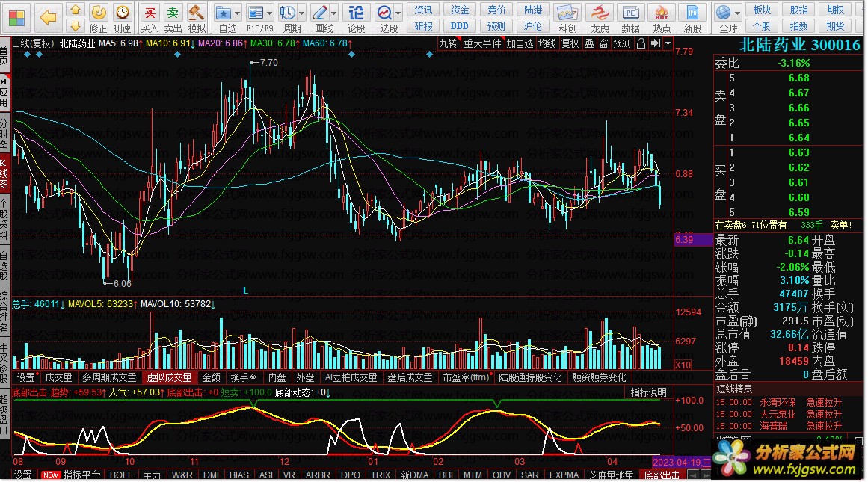Switch to the 金额 tab
The height and width of the screenshot is (482, 868).
point(211,377)
